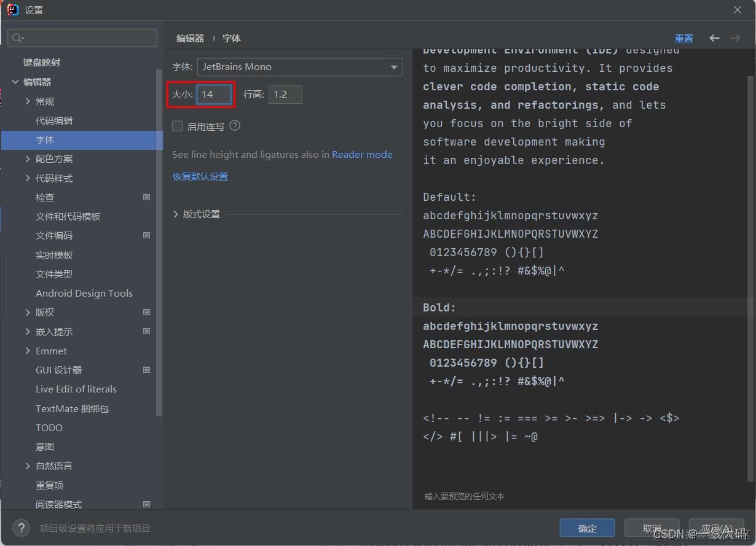
Task: Click the project-level marker icon next to 检查
Action: click(x=146, y=197)
